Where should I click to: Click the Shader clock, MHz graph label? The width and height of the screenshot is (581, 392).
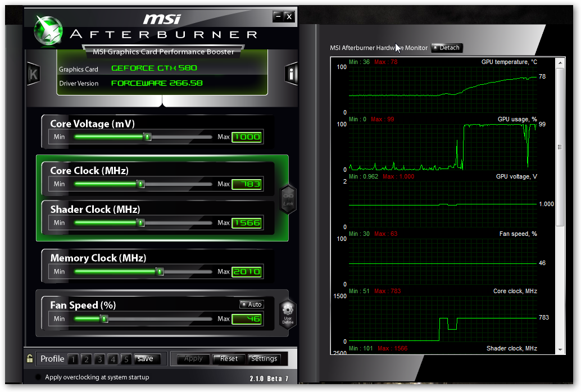pyautogui.click(x=512, y=348)
